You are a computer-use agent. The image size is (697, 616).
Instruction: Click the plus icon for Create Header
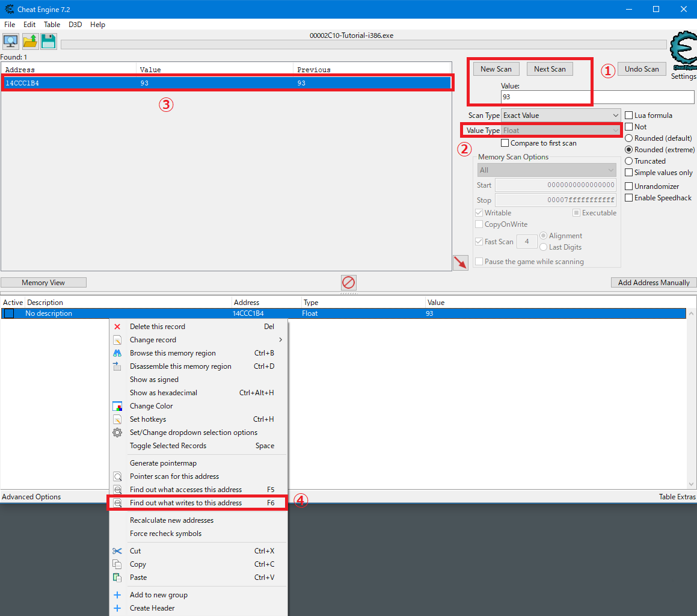point(117,608)
